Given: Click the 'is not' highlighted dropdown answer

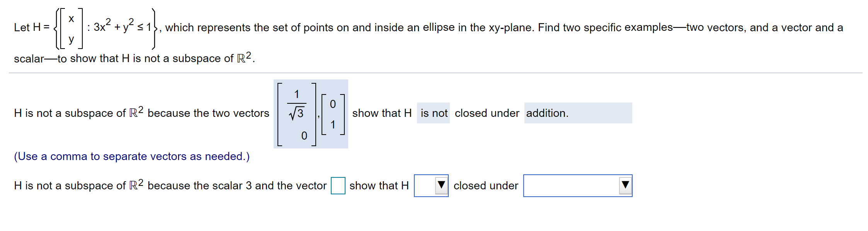Looking at the screenshot, I should [x=433, y=113].
